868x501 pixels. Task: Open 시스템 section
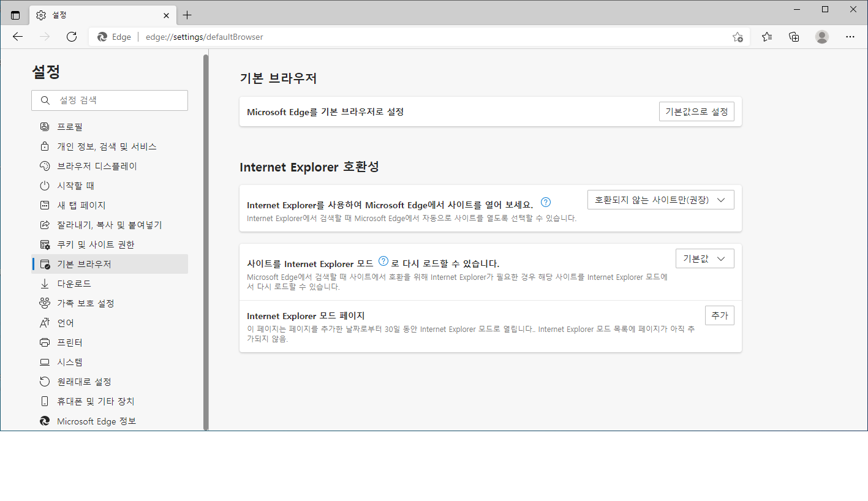pyautogui.click(x=110, y=362)
